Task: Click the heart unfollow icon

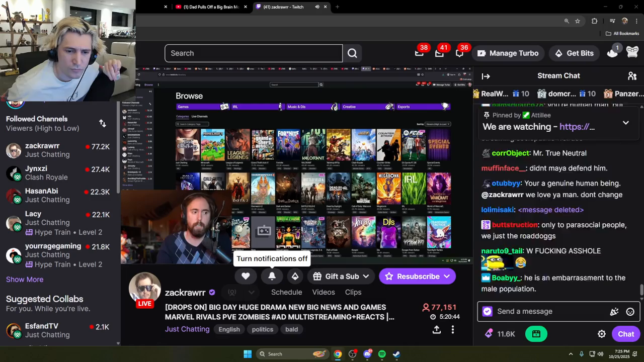Action: pos(246,276)
